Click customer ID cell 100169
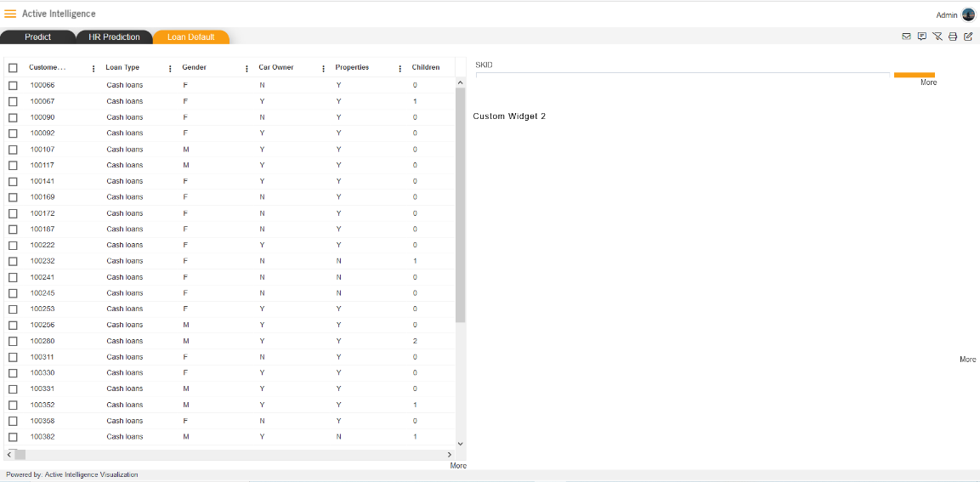The height and width of the screenshot is (482, 980). tap(42, 197)
